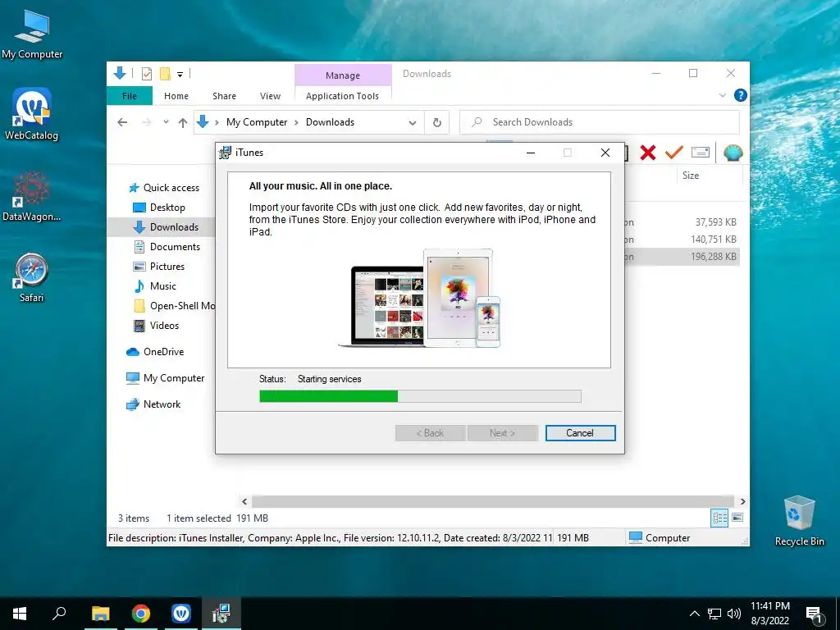
Task: Switch to Details view layout icon
Action: point(719,518)
